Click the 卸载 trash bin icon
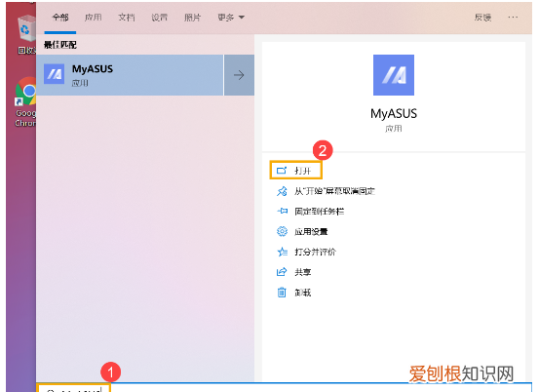Viewport: 539px width, 392px height. pos(282,293)
